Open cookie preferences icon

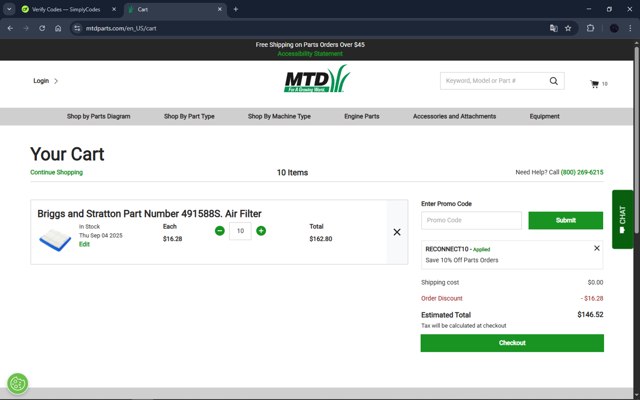point(18,384)
